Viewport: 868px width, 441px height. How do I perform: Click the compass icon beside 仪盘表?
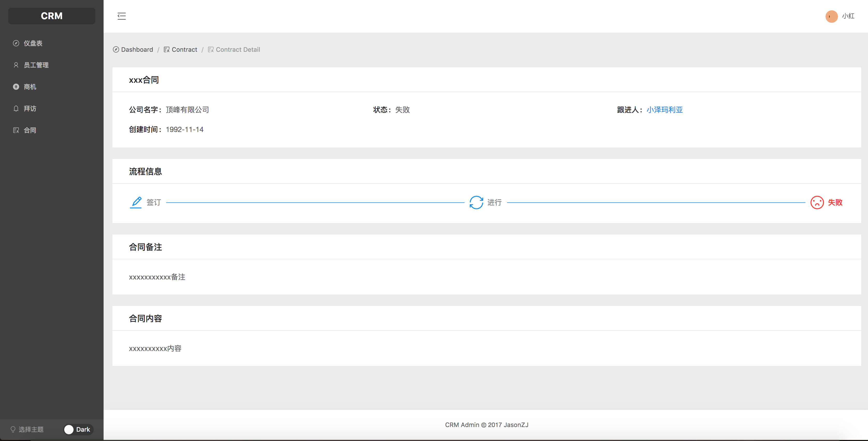click(x=16, y=43)
